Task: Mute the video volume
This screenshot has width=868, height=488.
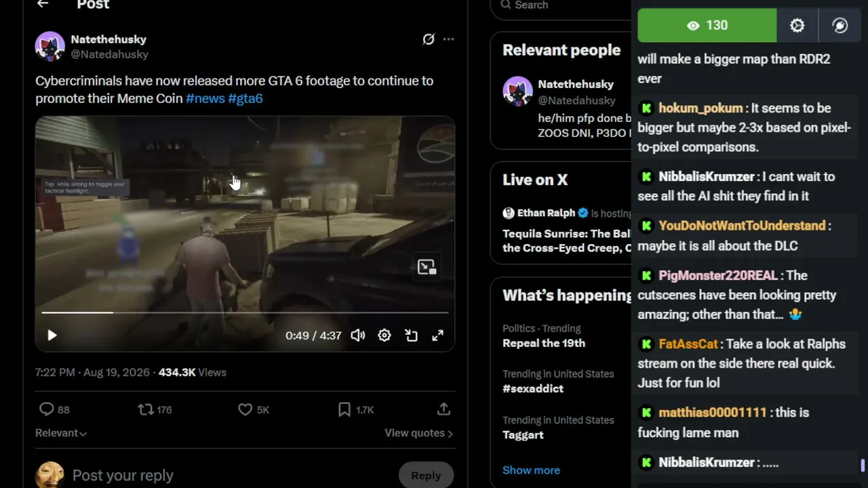Action: click(x=358, y=335)
